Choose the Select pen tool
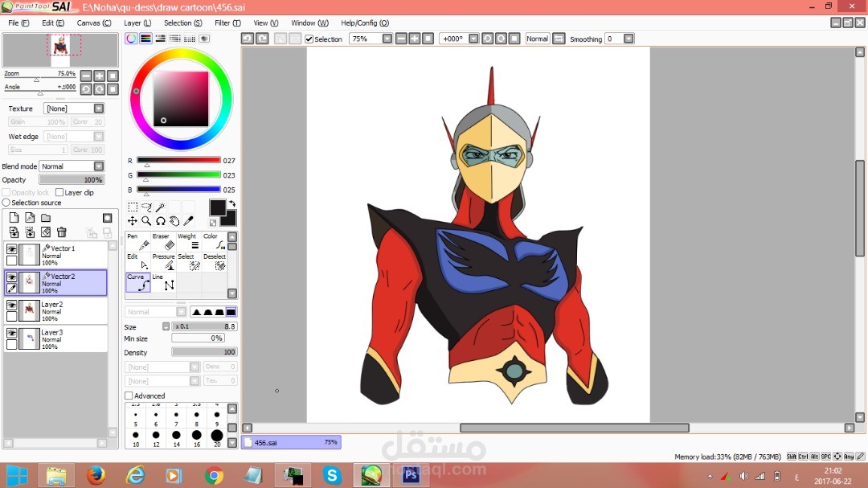The height and width of the screenshot is (488, 868). tap(189, 262)
